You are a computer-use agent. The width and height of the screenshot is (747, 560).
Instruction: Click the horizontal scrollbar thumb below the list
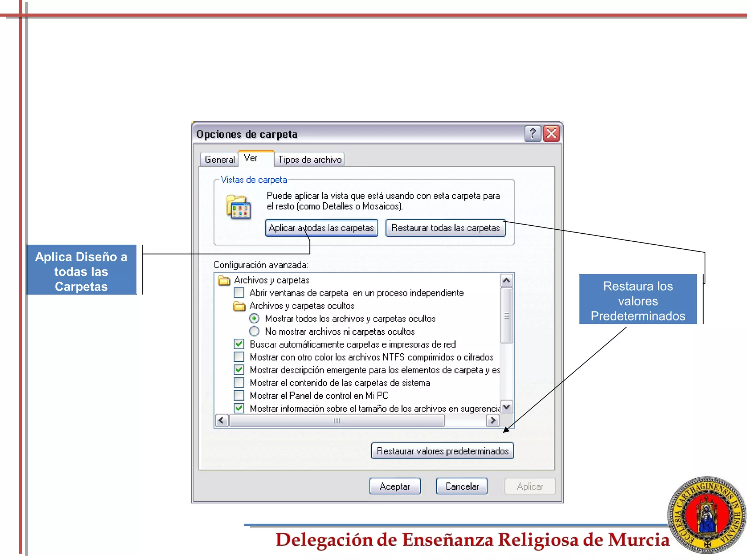[x=336, y=421]
